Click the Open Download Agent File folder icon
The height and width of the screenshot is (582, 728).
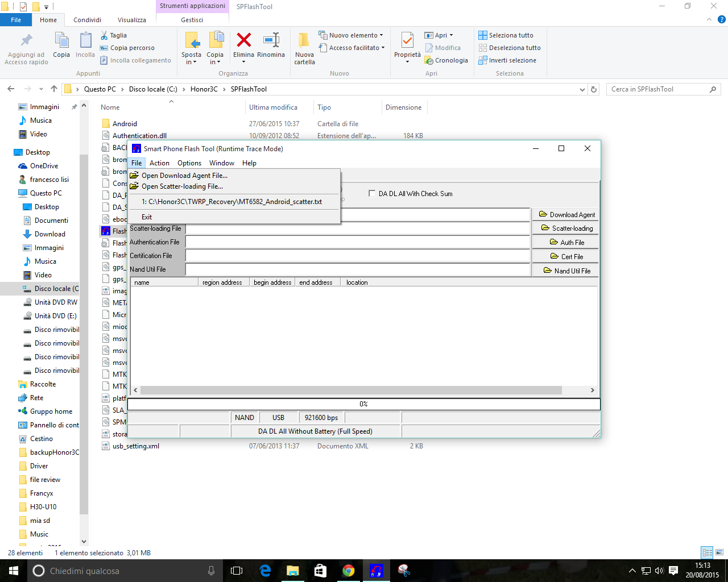(x=134, y=176)
